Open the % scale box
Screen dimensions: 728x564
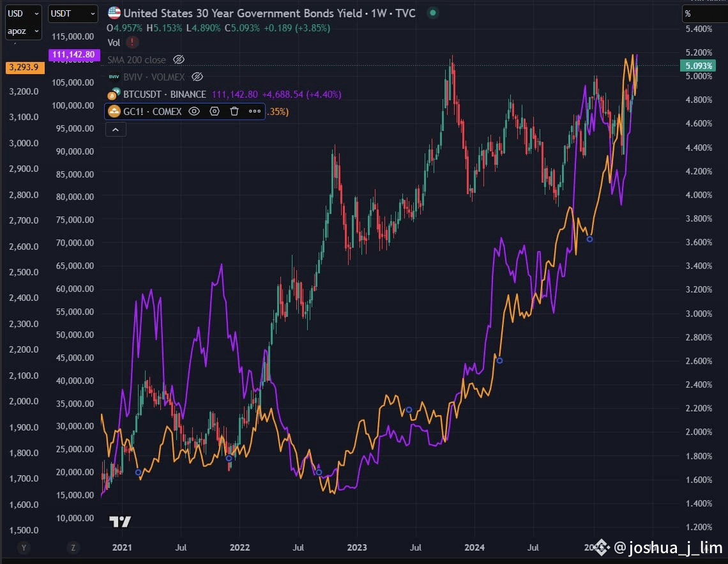pyautogui.click(x=704, y=13)
